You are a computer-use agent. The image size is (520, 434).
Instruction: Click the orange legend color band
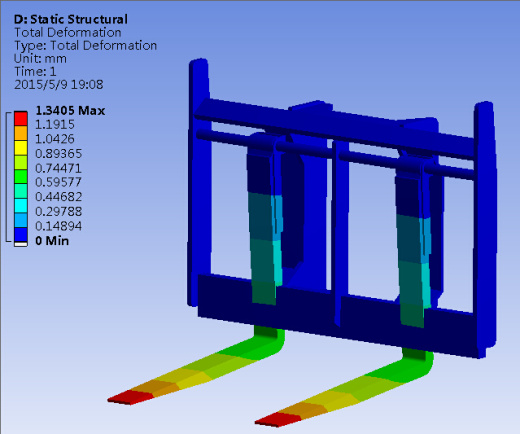pyautogui.click(x=21, y=133)
